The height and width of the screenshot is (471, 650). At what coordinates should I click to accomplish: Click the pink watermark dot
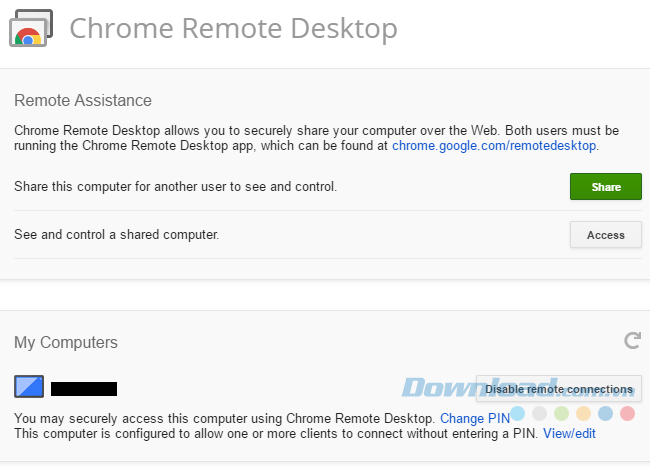point(628,413)
